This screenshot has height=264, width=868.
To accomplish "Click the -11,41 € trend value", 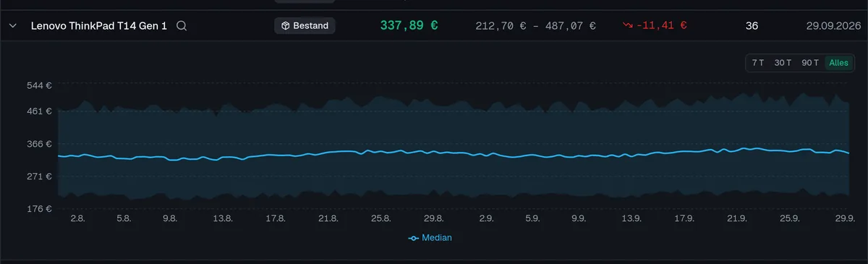I will pos(662,25).
